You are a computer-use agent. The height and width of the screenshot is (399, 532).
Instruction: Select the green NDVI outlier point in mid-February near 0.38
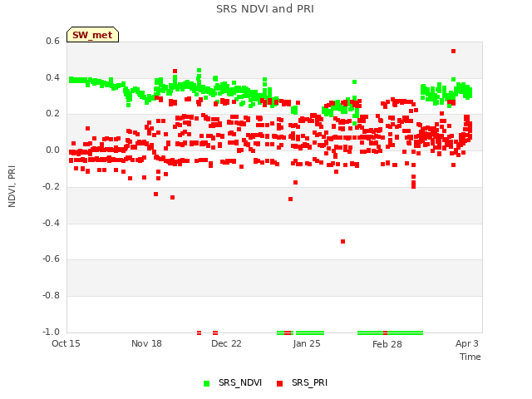click(x=355, y=81)
